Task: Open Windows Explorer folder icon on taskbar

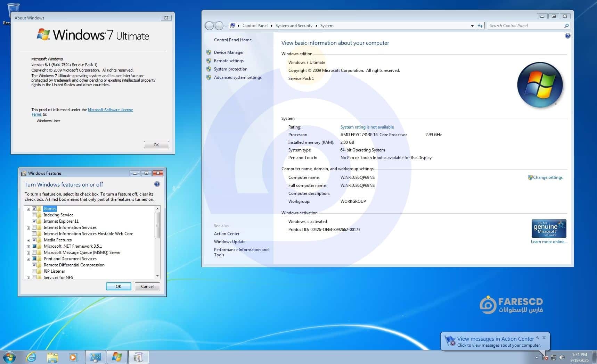Action: coord(52,357)
